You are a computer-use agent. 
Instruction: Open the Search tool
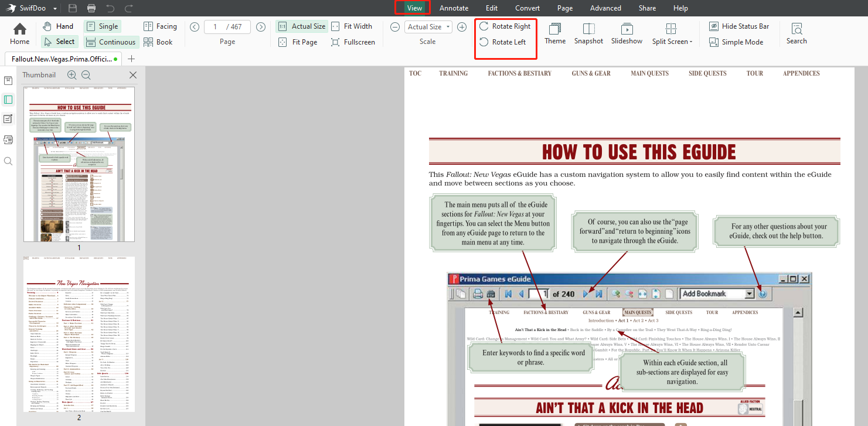tap(796, 34)
